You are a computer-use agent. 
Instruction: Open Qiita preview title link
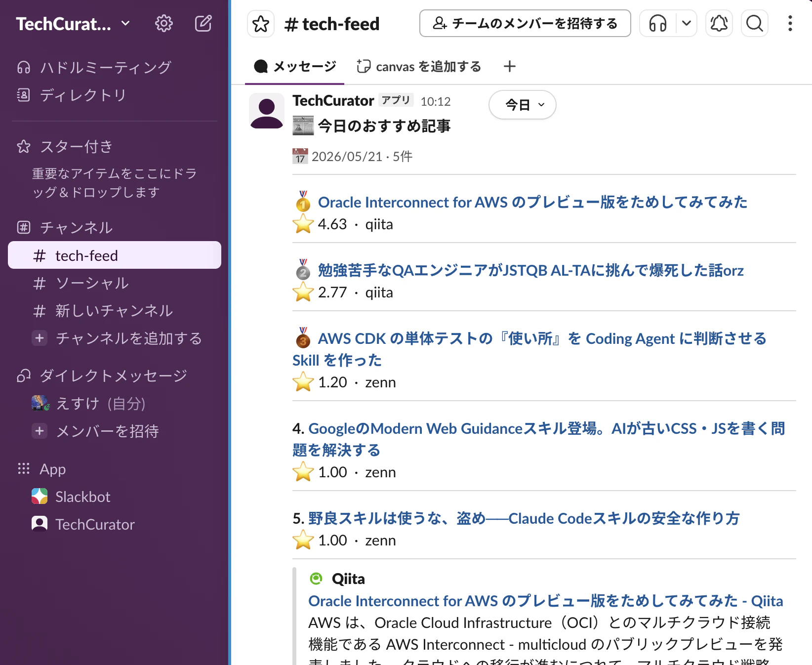546,601
